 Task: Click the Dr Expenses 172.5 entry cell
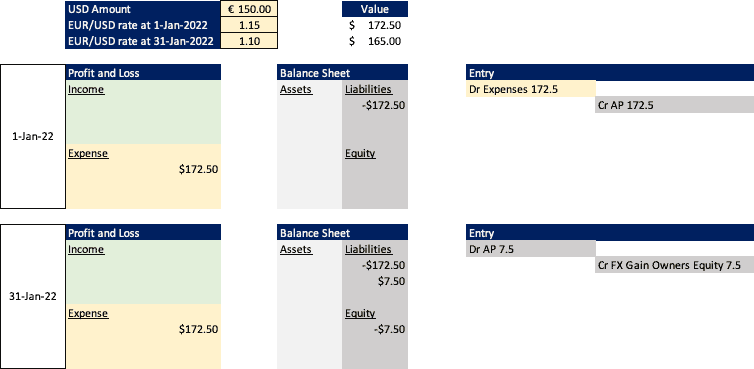coord(530,89)
